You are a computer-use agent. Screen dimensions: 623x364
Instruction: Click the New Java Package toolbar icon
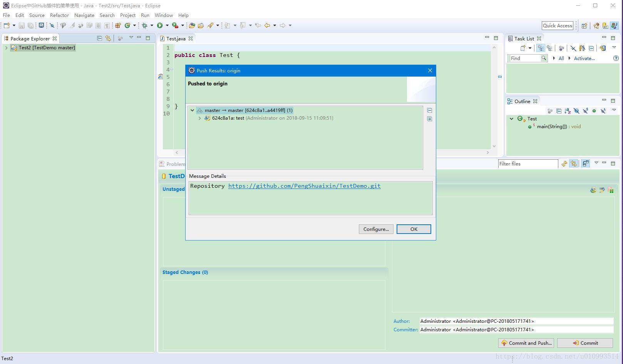(118, 25)
